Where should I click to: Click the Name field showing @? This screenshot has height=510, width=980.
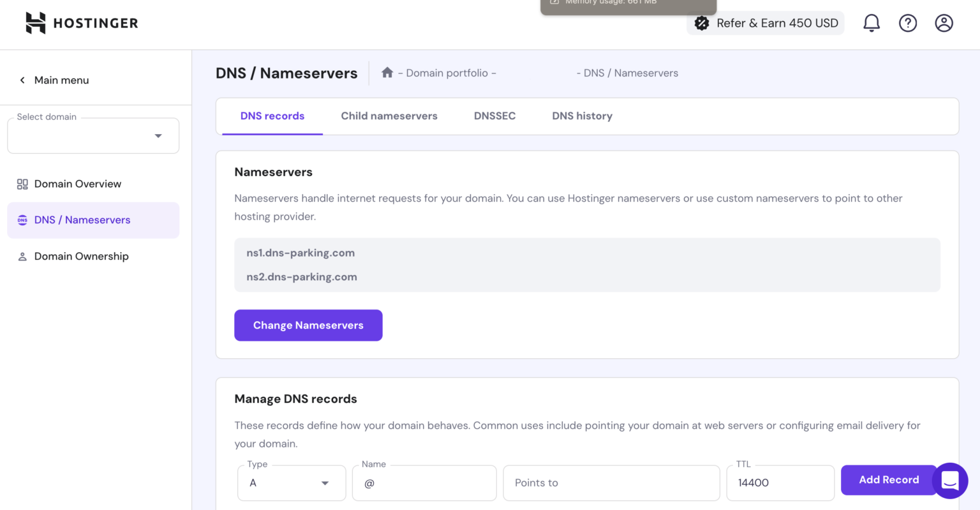point(424,483)
